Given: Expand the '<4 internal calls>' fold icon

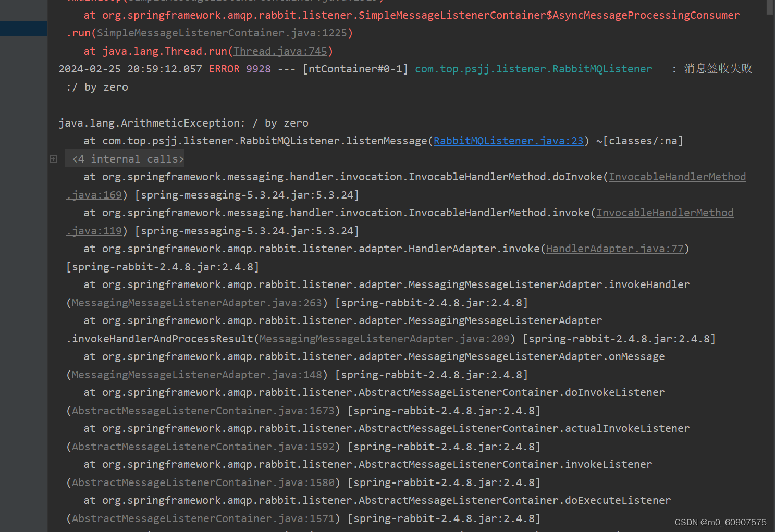Looking at the screenshot, I should [53, 159].
